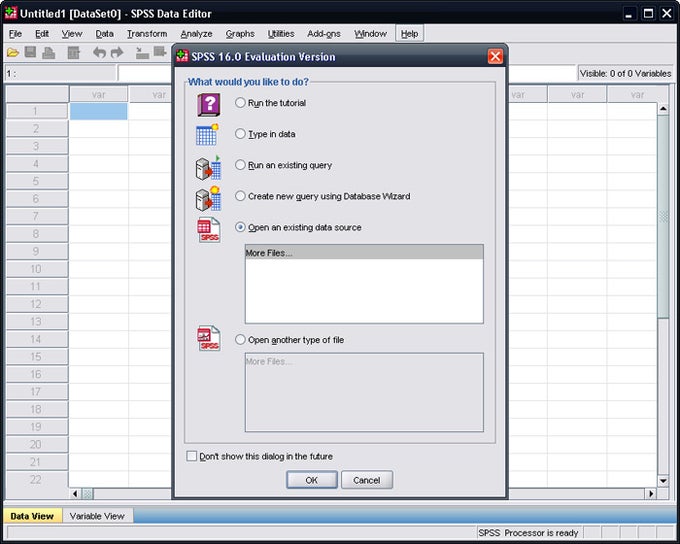
Task: Click the horizontal scrollbar left arrow
Action: click(x=75, y=493)
